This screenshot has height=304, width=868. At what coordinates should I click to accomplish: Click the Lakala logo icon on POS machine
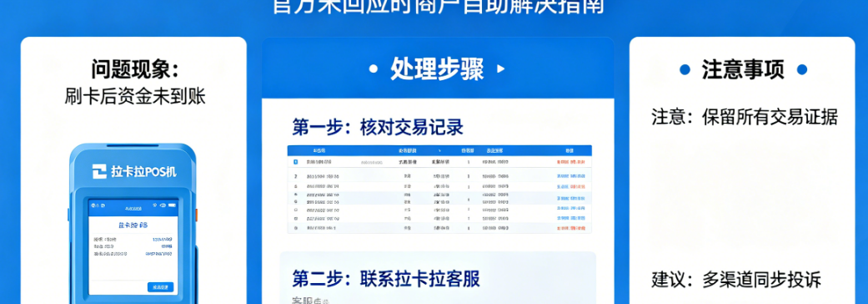(99, 172)
